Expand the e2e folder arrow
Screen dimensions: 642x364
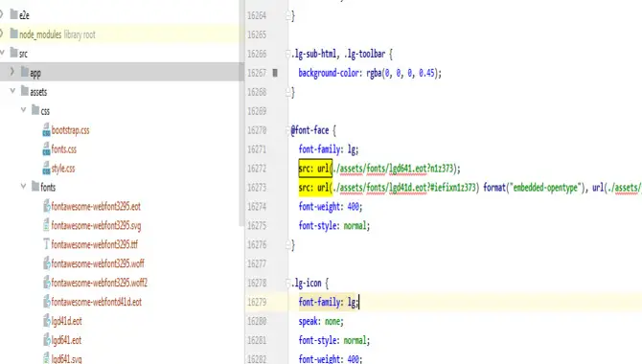click(2, 15)
